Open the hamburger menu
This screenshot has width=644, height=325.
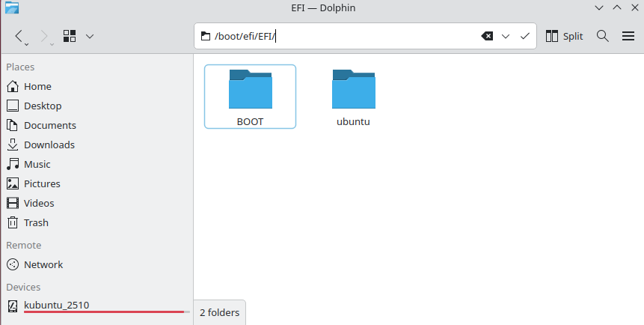coord(628,36)
